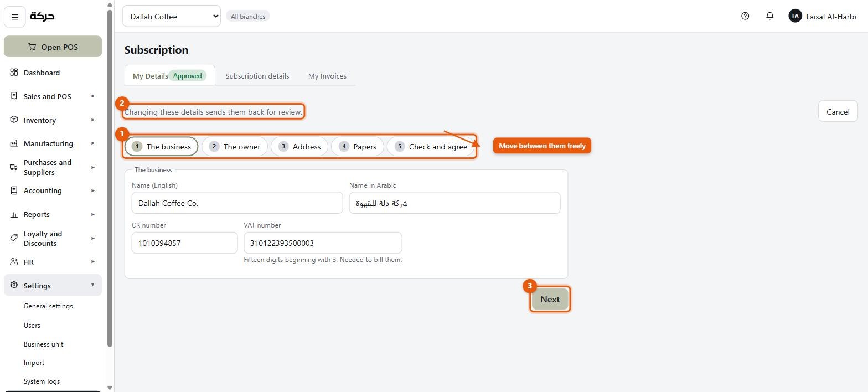Click Faisal Al-Harbi user name
The height and width of the screenshot is (392, 868).
tap(831, 17)
